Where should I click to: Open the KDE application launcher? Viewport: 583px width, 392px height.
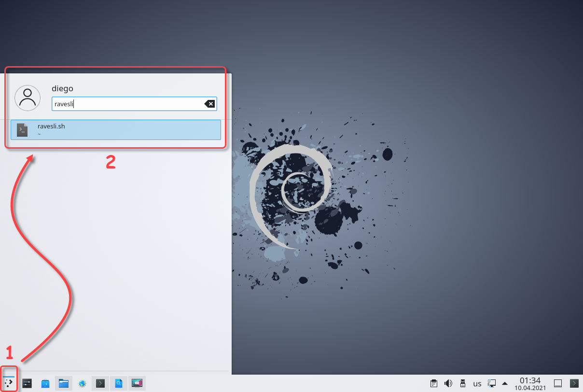coord(9,384)
